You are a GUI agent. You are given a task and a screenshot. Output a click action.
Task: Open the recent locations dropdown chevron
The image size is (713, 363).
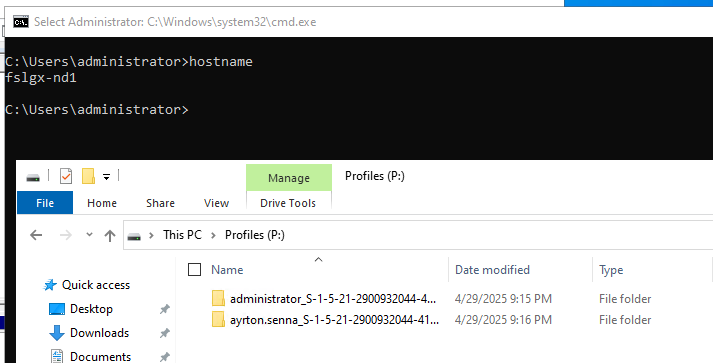point(89,235)
